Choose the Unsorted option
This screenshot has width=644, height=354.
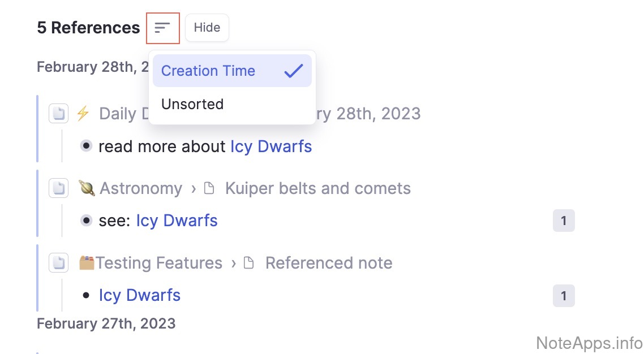pos(192,104)
